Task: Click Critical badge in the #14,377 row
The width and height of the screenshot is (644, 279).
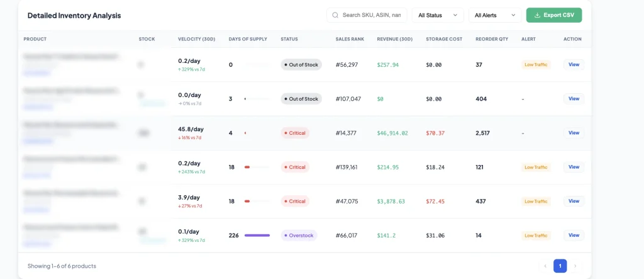Action: 295,133
